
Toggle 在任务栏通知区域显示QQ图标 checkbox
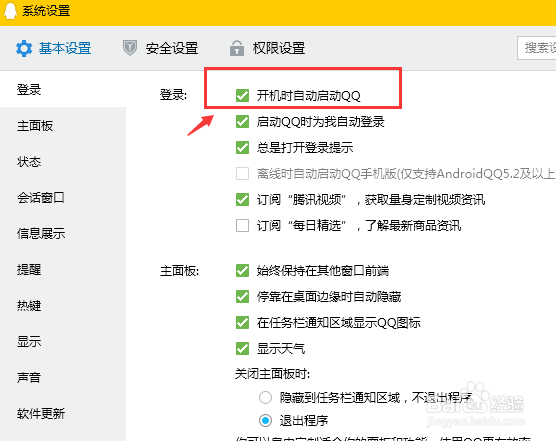pyautogui.click(x=243, y=323)
